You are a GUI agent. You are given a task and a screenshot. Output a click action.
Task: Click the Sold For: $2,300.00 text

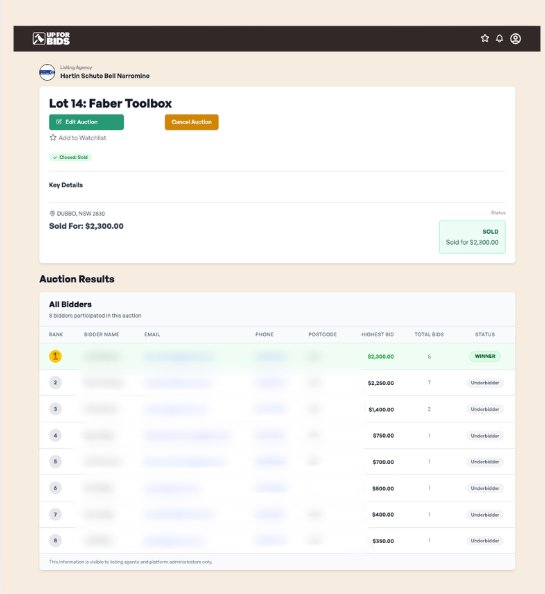pyautogui.click(x=86, y=226)
